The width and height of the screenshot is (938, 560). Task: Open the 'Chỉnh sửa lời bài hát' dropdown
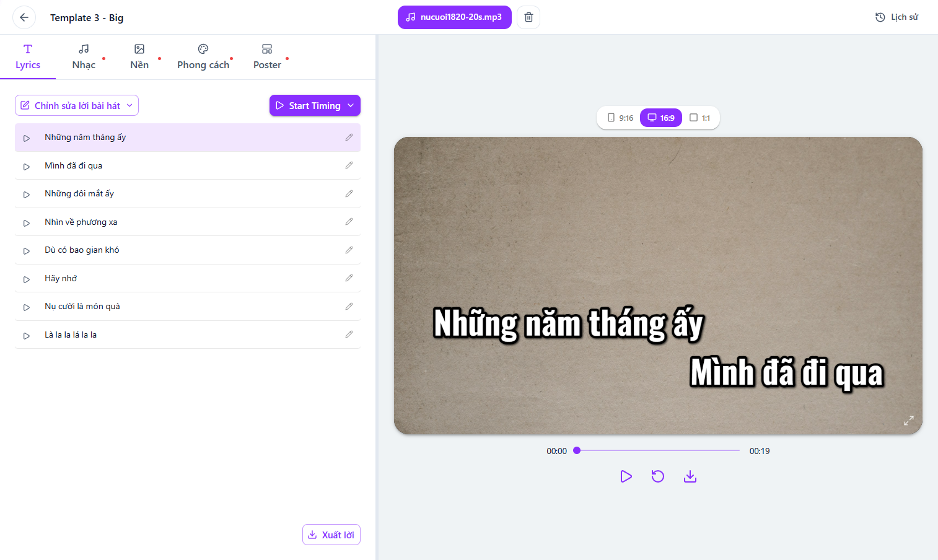(77, 105)
